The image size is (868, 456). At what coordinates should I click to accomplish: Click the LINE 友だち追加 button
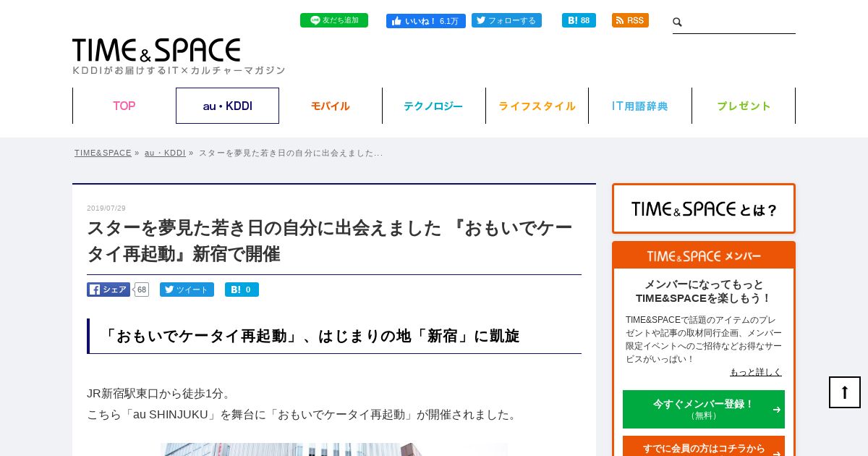[x=334, y=20]
